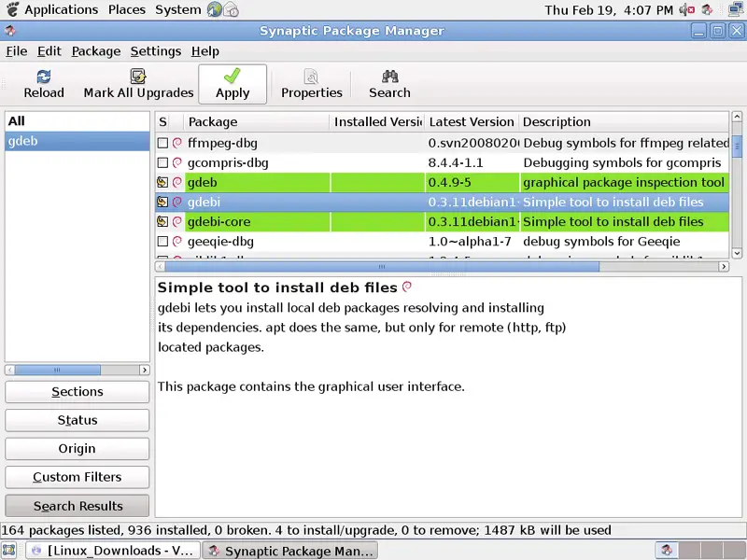Click the Status filter button
Viewport: 747px width, 560px height.
(78, 420)
